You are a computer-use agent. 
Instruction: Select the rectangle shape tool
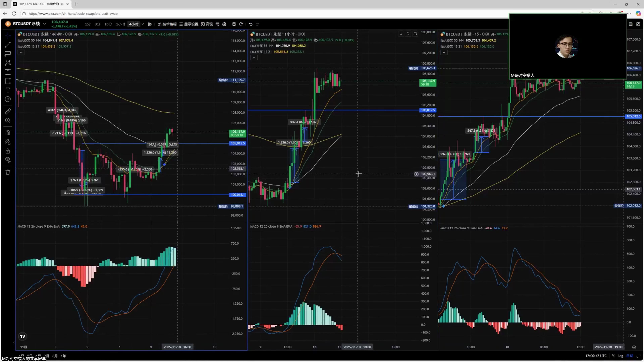8,81
